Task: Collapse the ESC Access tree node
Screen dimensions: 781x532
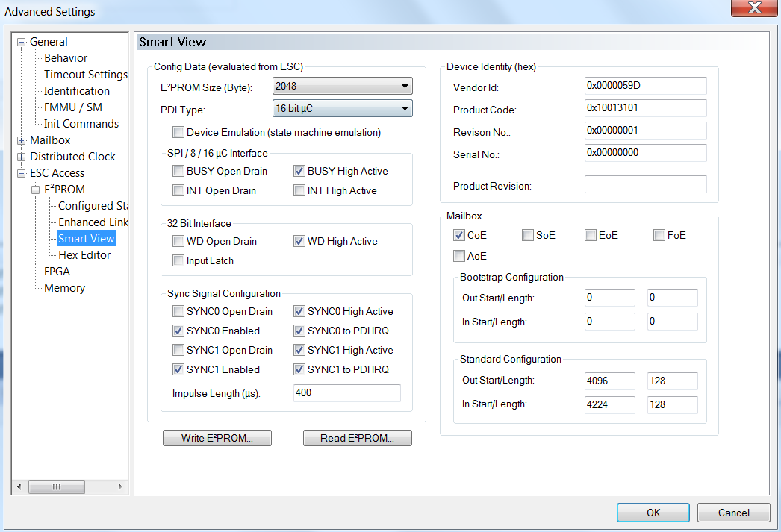Action: 22,173
